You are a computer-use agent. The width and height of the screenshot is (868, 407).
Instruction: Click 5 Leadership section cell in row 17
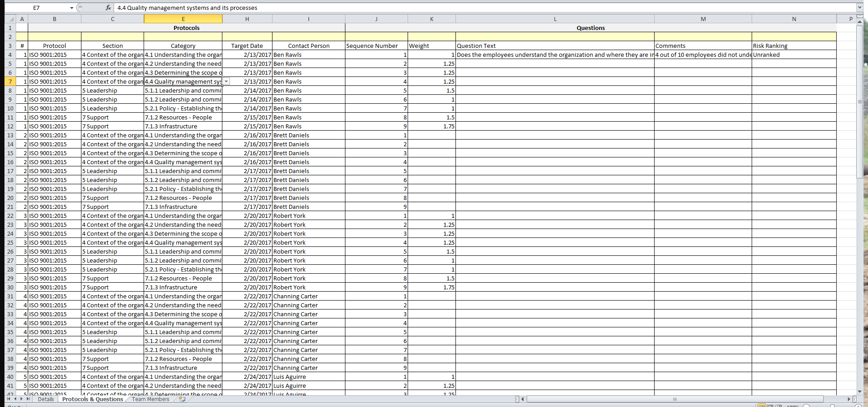113,171
